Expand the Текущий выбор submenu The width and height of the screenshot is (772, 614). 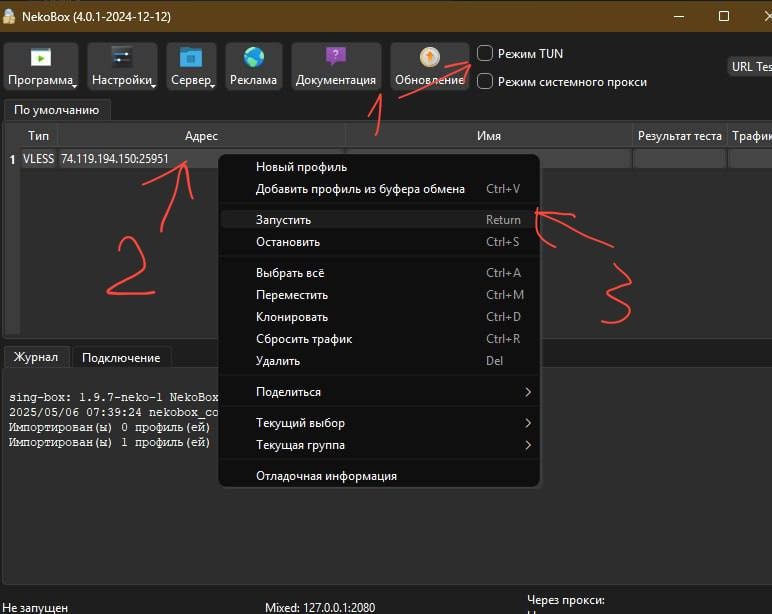point(379,423)
